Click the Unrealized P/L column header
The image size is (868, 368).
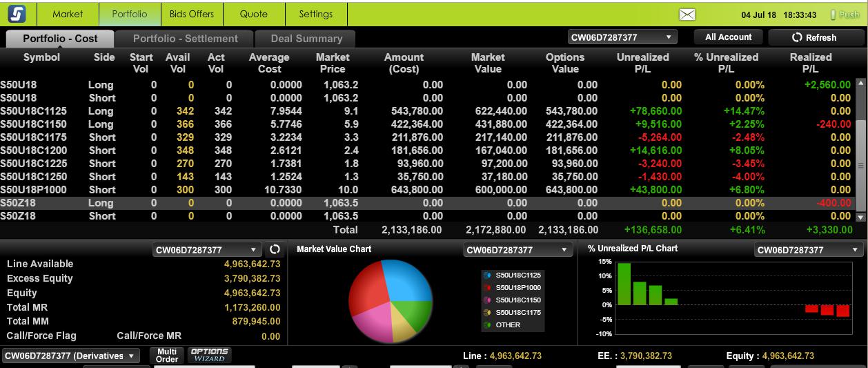coord(642,63)
